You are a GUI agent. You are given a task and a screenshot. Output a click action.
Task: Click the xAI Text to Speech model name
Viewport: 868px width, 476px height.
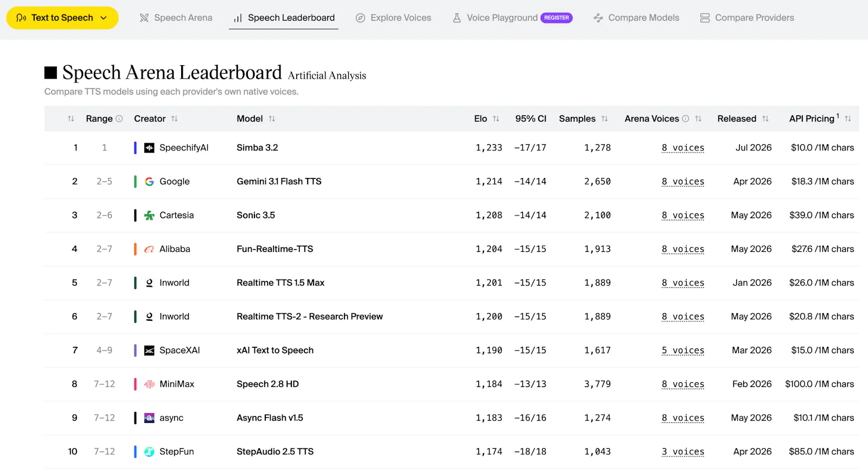pos(275,350)
